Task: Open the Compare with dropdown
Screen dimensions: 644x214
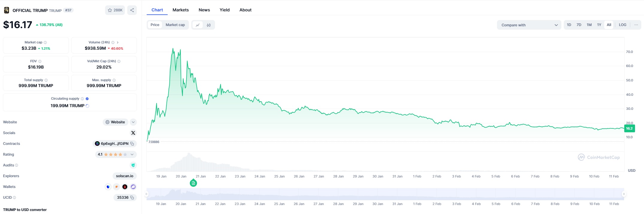Action: coord(529,25)
